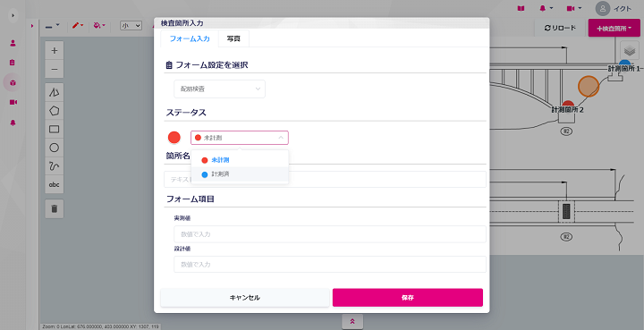
Task: Choose 未計測 option in the list
Action: coord(240,160)
